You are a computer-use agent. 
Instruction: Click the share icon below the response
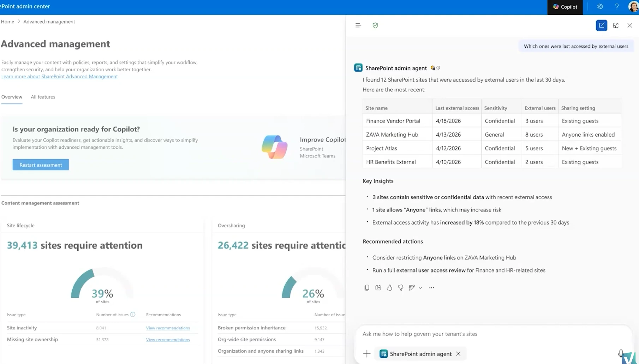378,288
